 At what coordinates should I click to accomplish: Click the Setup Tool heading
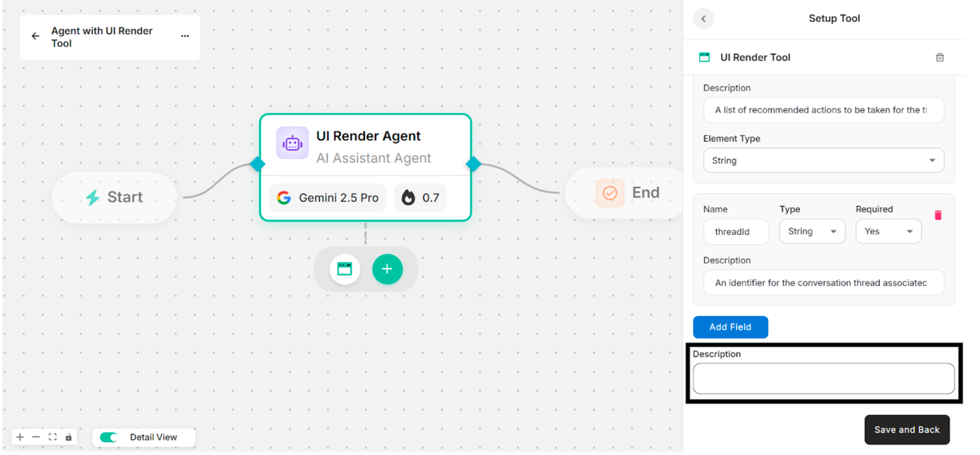point(834,19)
